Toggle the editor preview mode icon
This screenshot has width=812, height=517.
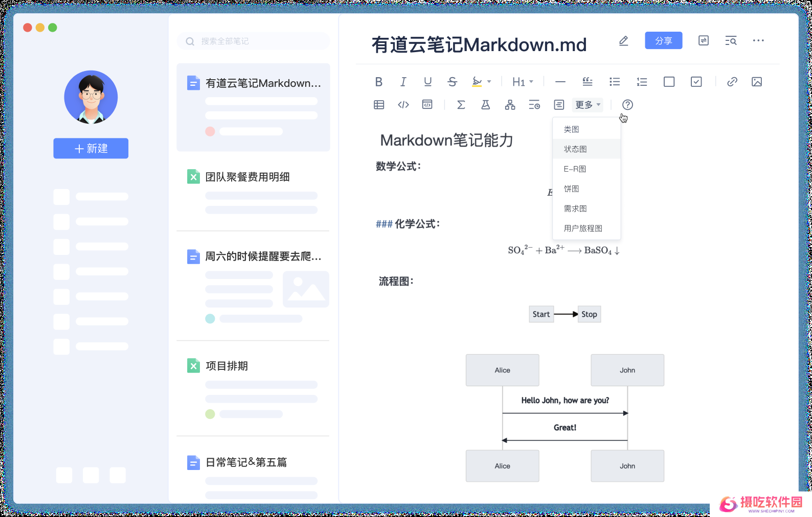click(x=704, y=40)
